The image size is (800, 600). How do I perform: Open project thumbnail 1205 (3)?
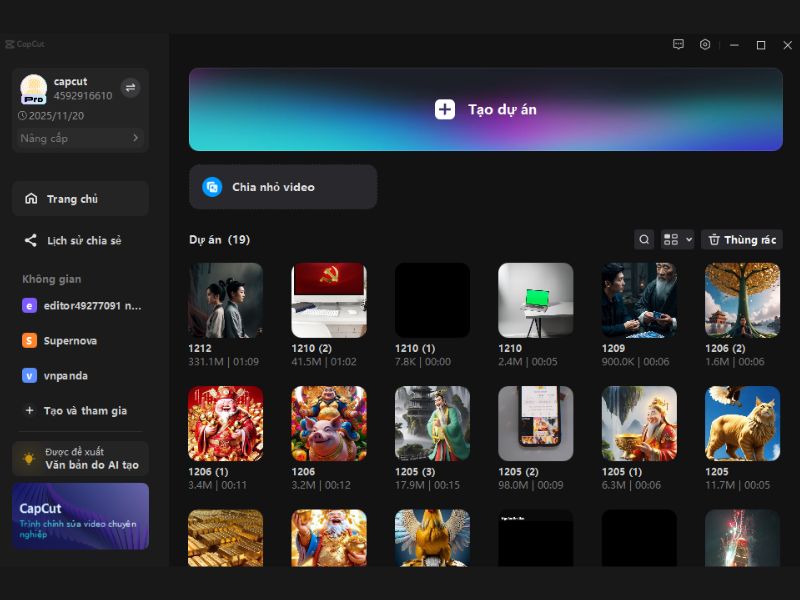click(x=432, y=423)
